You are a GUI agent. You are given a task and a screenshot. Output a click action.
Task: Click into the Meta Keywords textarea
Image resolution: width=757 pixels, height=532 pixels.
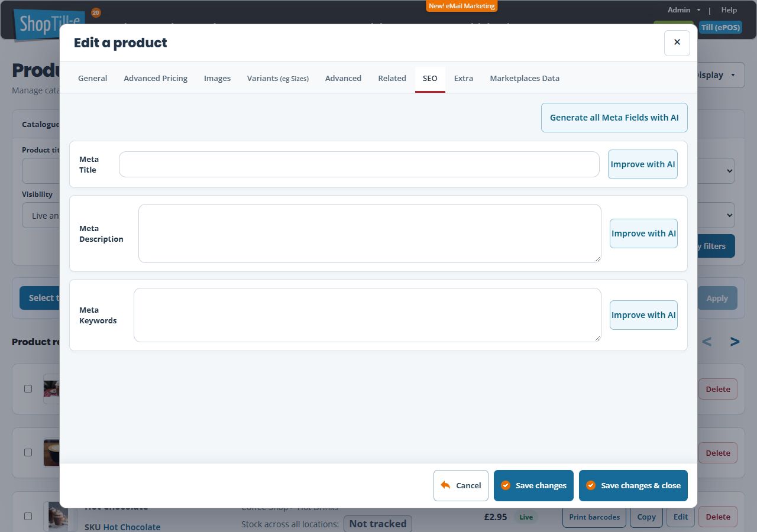[x=367, y=315]
